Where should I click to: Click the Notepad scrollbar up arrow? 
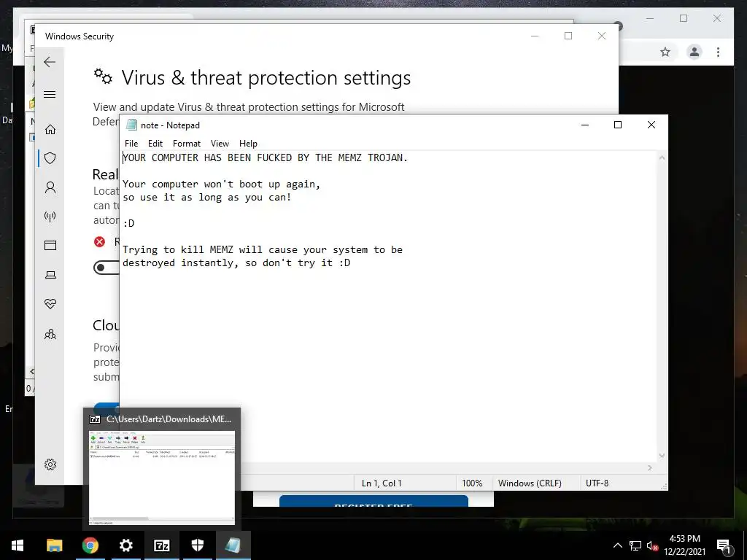(x=662, y=157)
